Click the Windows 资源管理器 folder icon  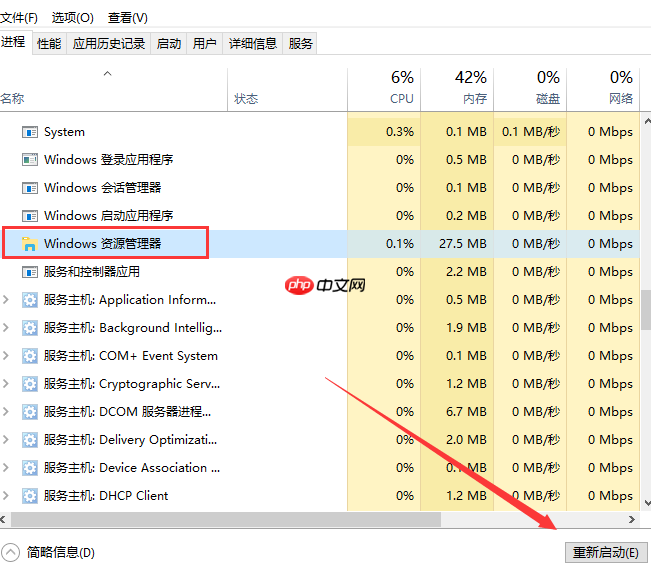29,244
